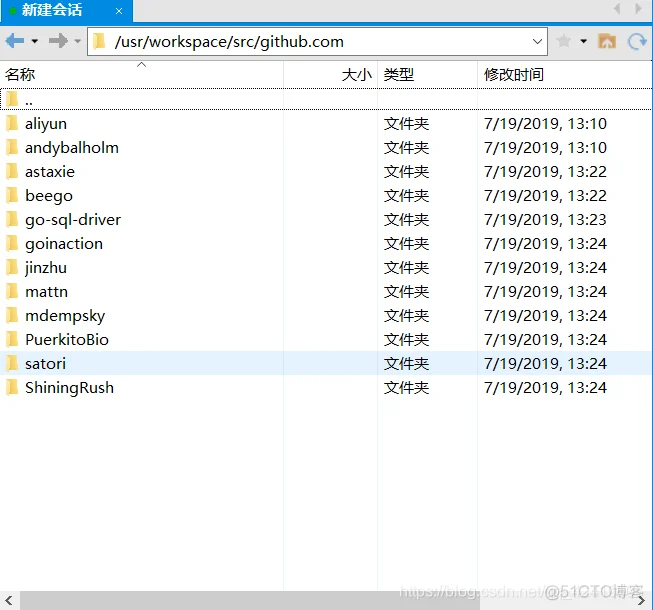Click the folder icon beside ShiningRush
653x610 pixels.
tap(12, 387)
